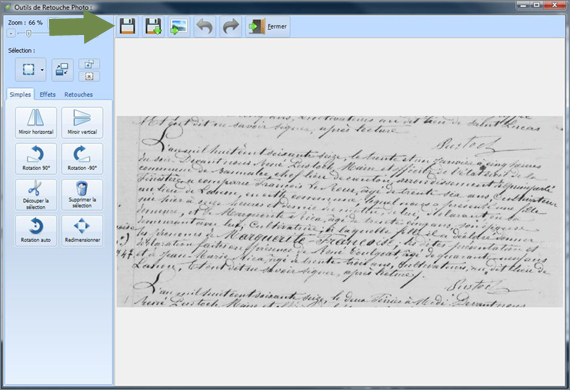Click the zoom slider handle
This screenshot has width=570, height=390.
point(28,33)
